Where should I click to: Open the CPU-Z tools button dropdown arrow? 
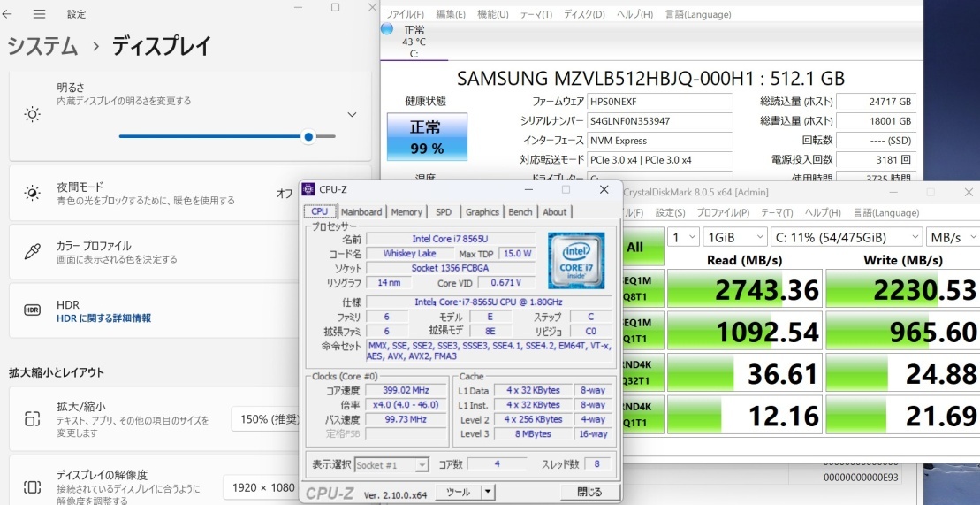488,492
